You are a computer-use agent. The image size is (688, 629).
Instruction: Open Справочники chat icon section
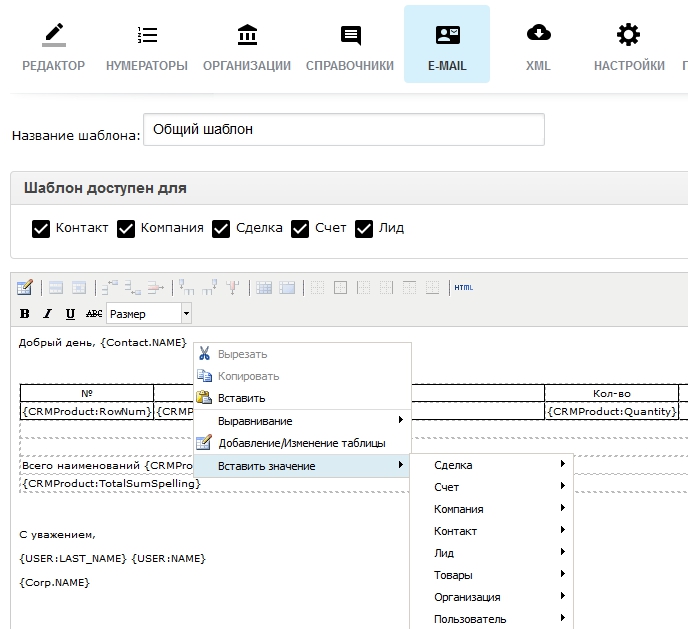pos(350,46)
